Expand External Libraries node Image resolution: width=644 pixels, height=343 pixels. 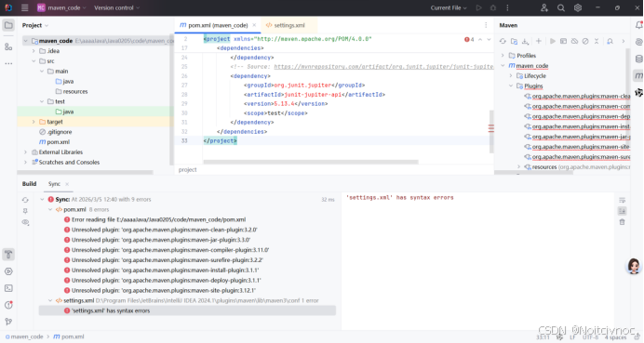(x=25, y=152)
